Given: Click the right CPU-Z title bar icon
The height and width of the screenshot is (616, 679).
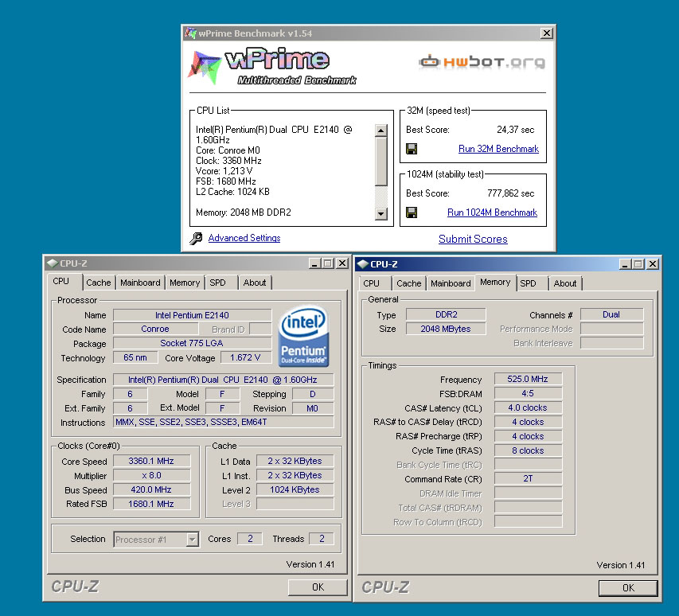Looking at the screenshot, I should pyautogui.click(x=362, y=264).
